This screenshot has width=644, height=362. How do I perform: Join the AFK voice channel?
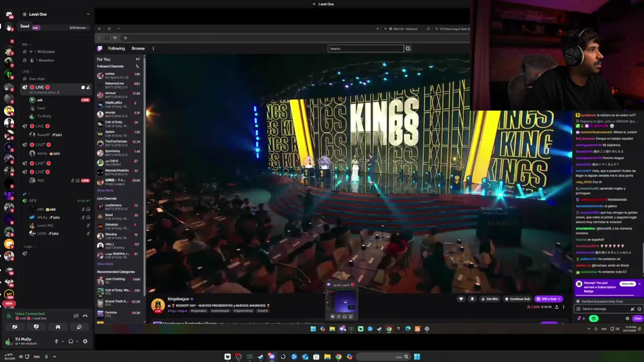[x=33, y=201]
